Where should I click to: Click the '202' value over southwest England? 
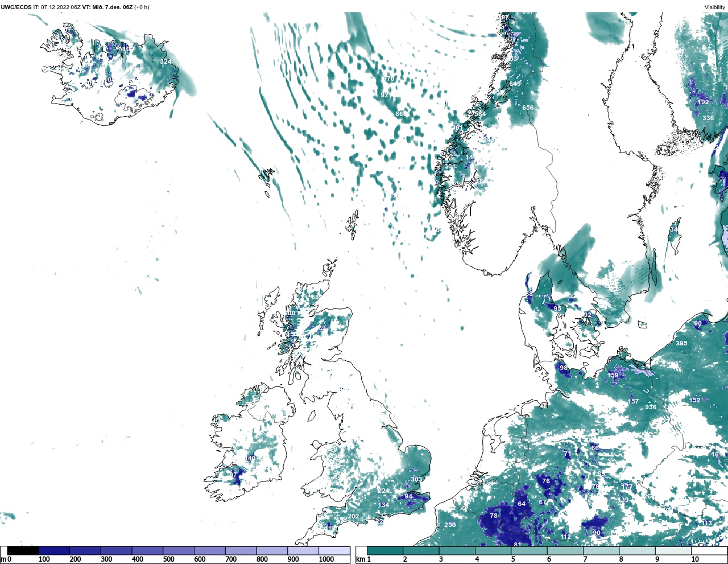(354, 516)
